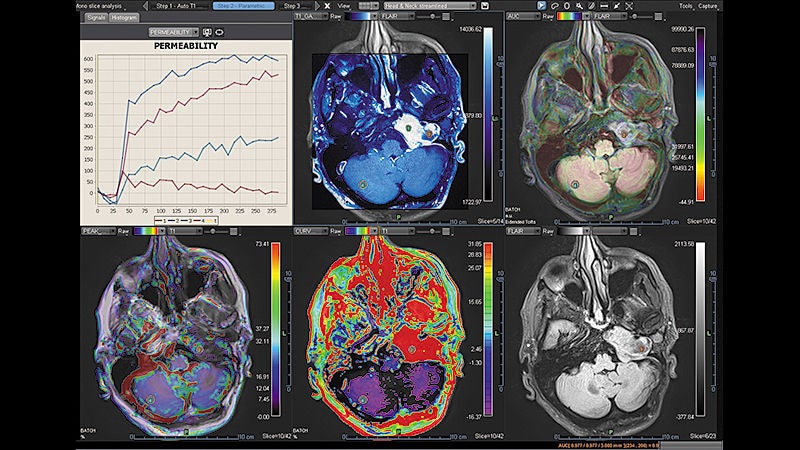Click the save icon beside protocol dropdown
The image size is (800, 450).
click(x=485, y=6)
